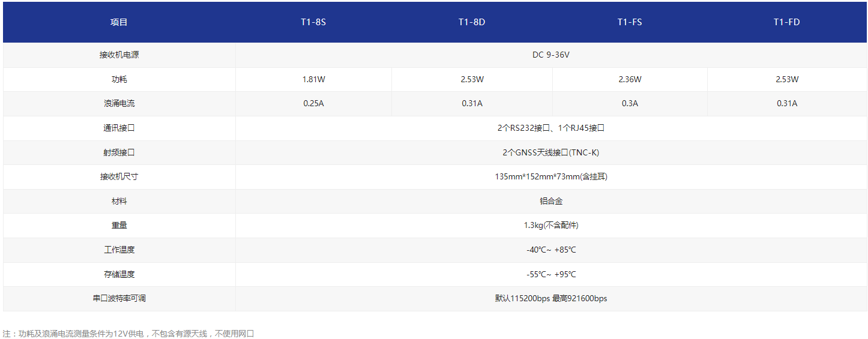The image size is (868, 339).
Task: Click the 功耗 row label
Action: click(x=119, y=79)
